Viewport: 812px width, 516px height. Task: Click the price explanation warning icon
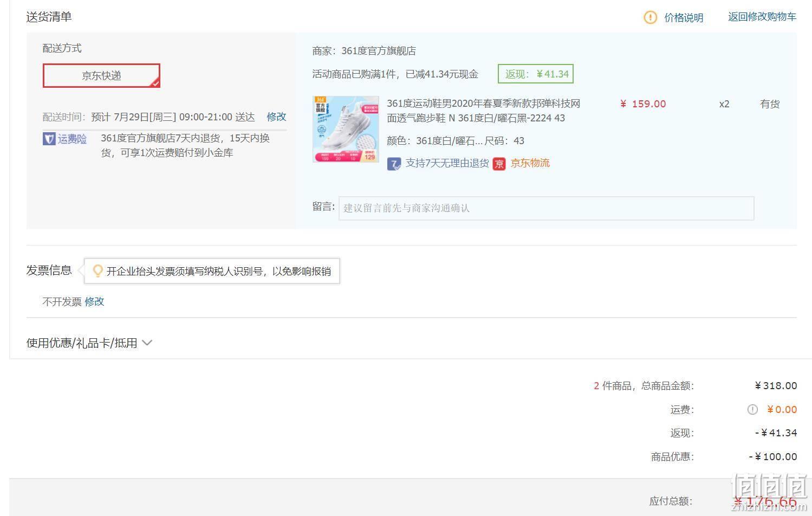click(x=650, y=17)
